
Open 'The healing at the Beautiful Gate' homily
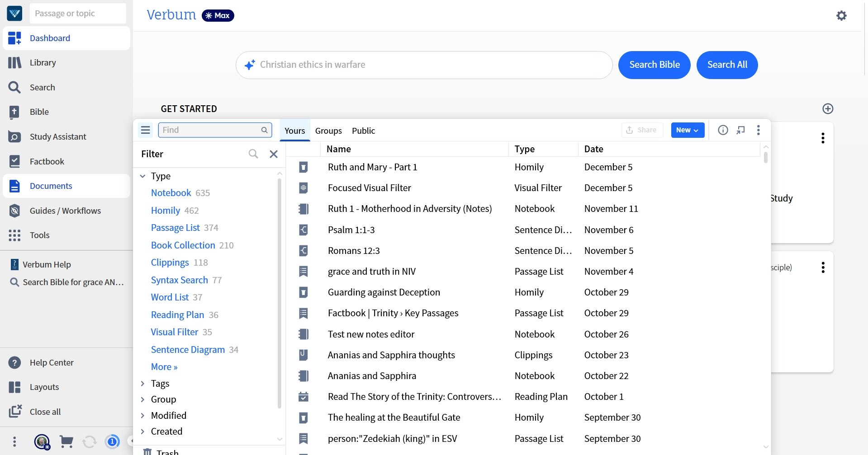[394, 417]
